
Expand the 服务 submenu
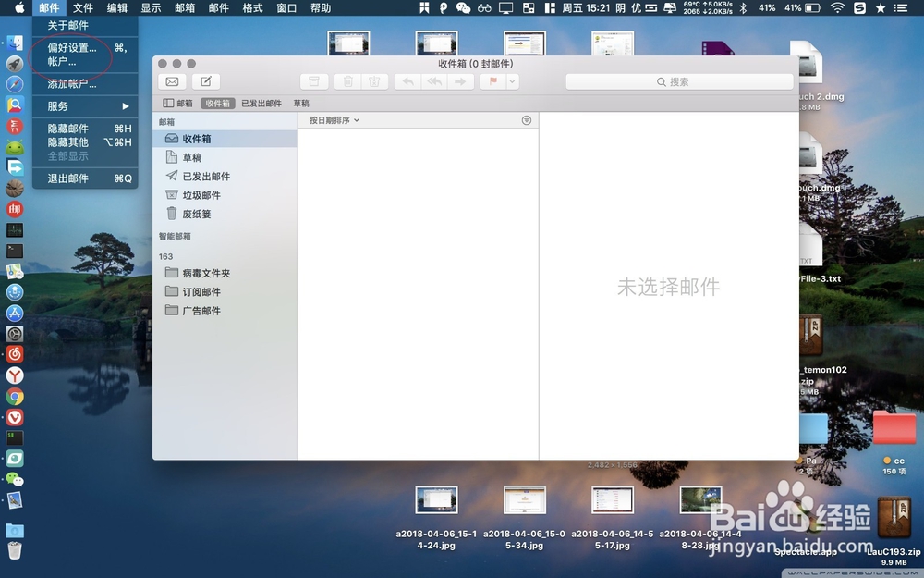click(85, 106)
